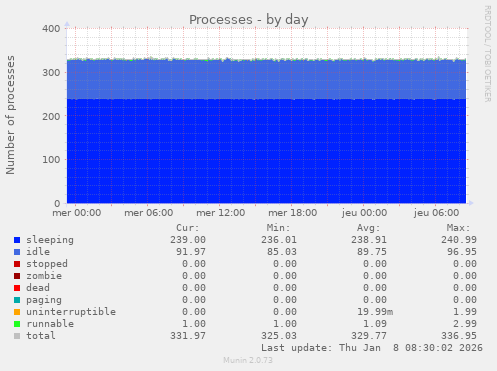Click the 'mer 06:00' time axis label
Viewport: 497px width, 371px height.
pos(149,213)
